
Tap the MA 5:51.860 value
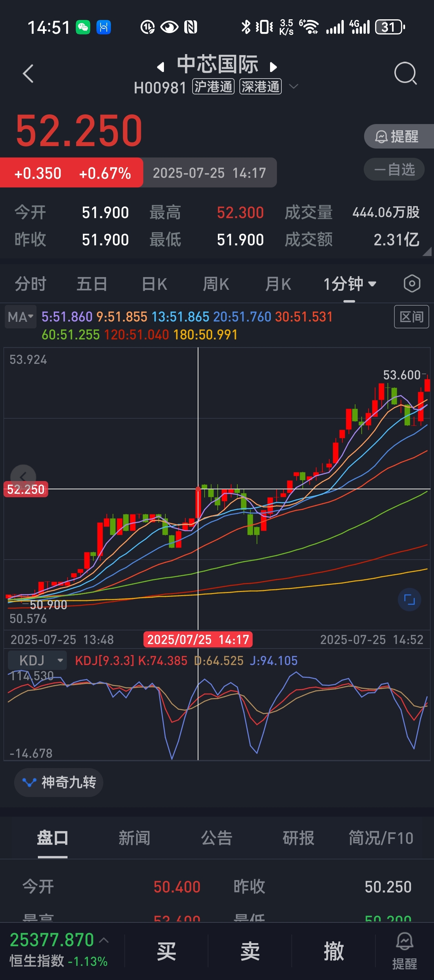pos(67,317)
